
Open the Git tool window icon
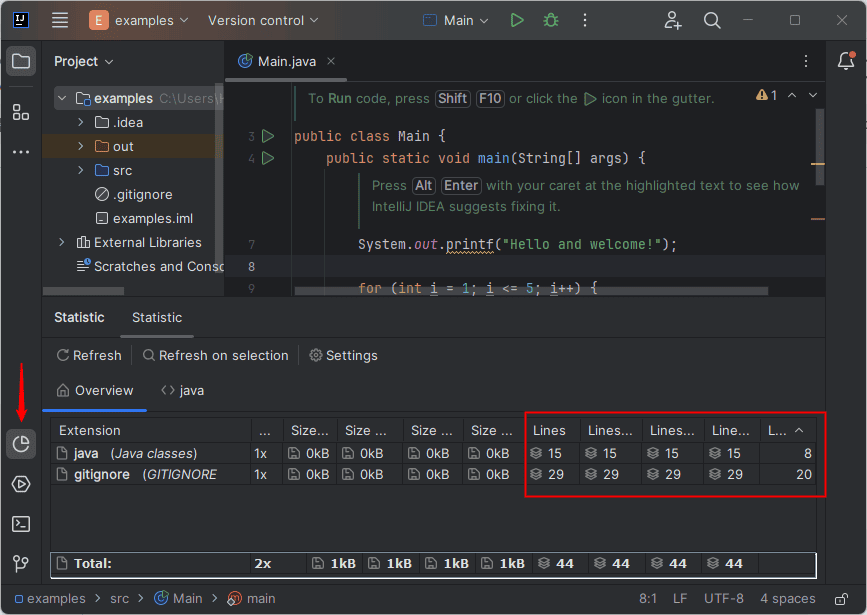[x=21, y=564]
